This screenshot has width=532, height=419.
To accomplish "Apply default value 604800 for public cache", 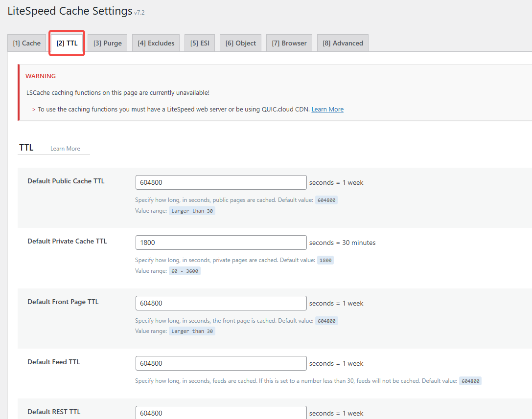I will (x=326, y=200).
